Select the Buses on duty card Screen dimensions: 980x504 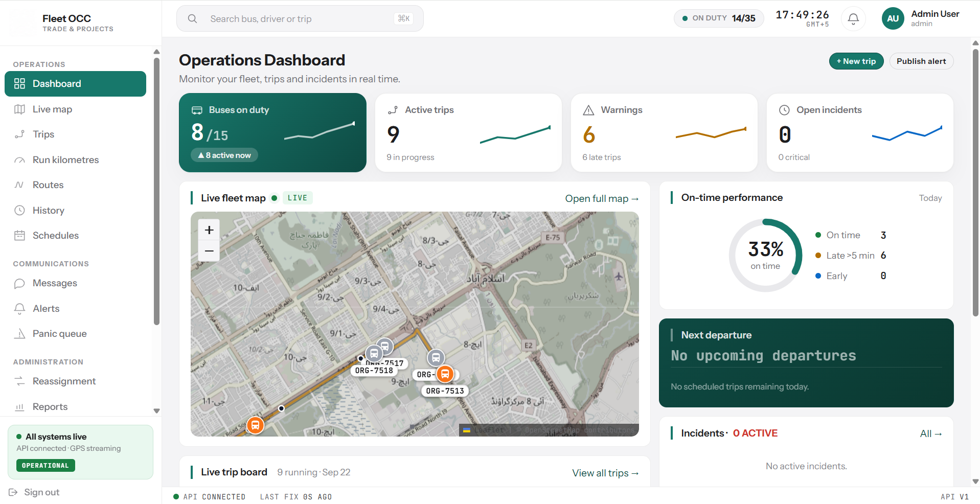point(272,132)
